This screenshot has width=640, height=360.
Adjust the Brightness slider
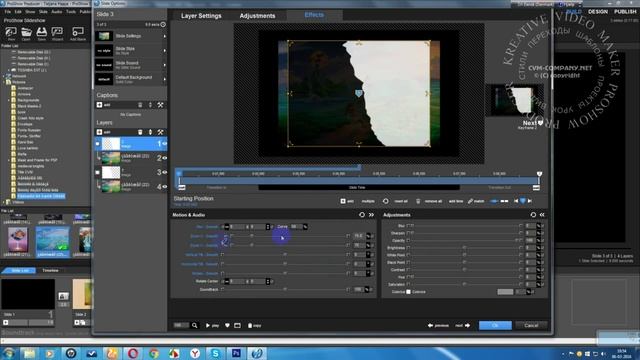click(x=465, y=248)
